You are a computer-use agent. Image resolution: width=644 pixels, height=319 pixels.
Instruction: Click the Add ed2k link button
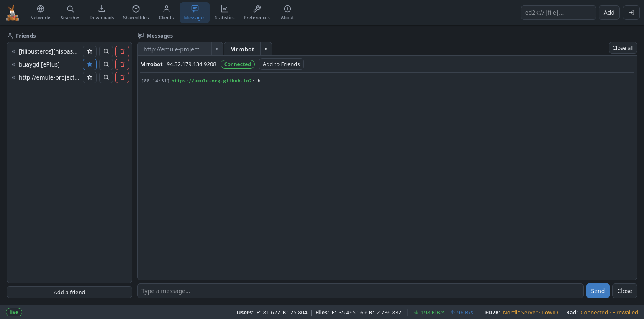pyautogui.click(x=609, y=13)
